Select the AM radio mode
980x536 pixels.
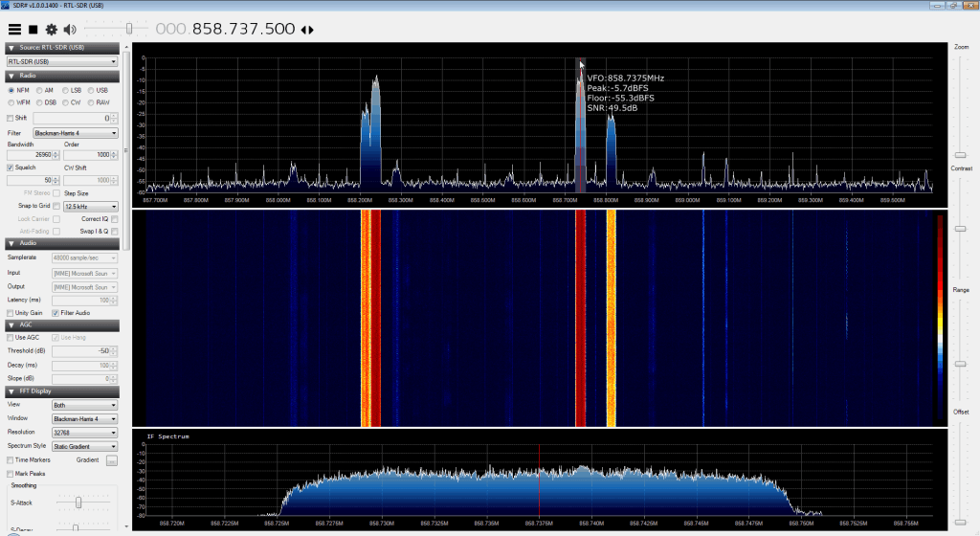38,91
